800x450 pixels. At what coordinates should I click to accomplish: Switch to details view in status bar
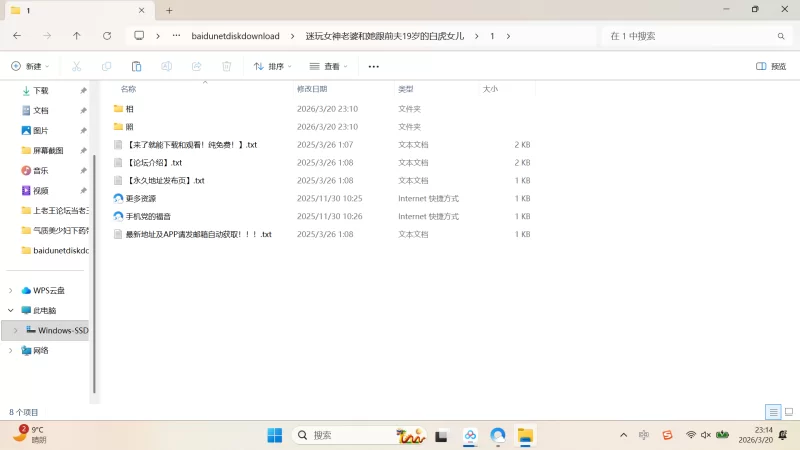click(x=772, y=412)
